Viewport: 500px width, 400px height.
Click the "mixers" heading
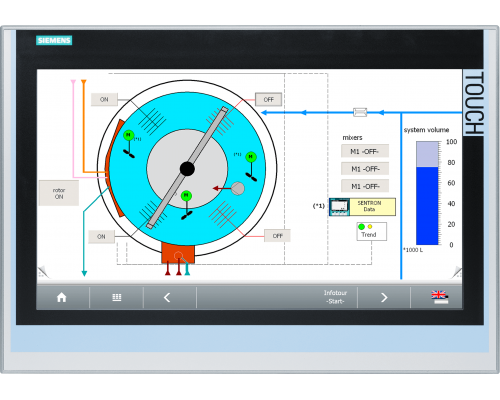click(352, 138)
